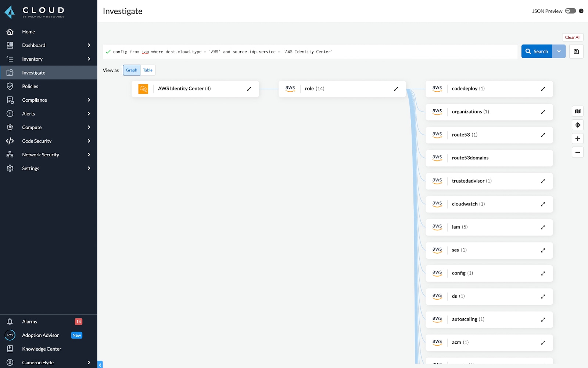The height and width of the screenshot is (368, 588).
Task: Open Adoption Advisor menu item
Action: (49, 335)
